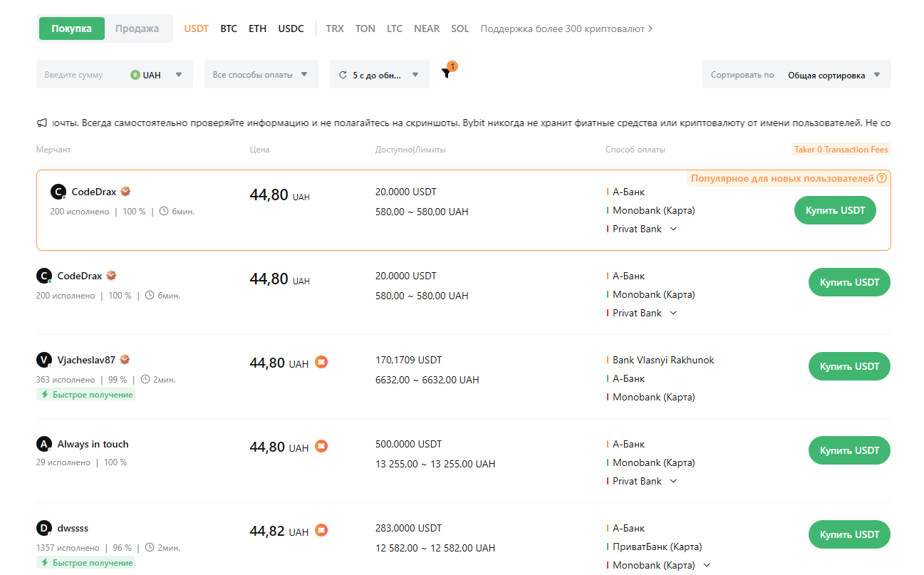Click the orange coupon icon beside 44,82 price

pyautogui.click(x=321, y=531)
